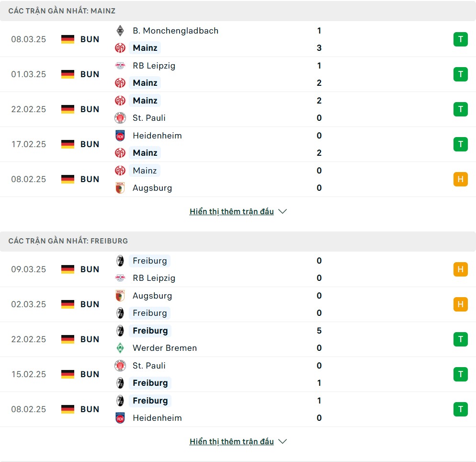Screen dimensions: 476x462
Task: Click RB Leipzig crest in 01.03.25 match
Action: tap(120, 66)
